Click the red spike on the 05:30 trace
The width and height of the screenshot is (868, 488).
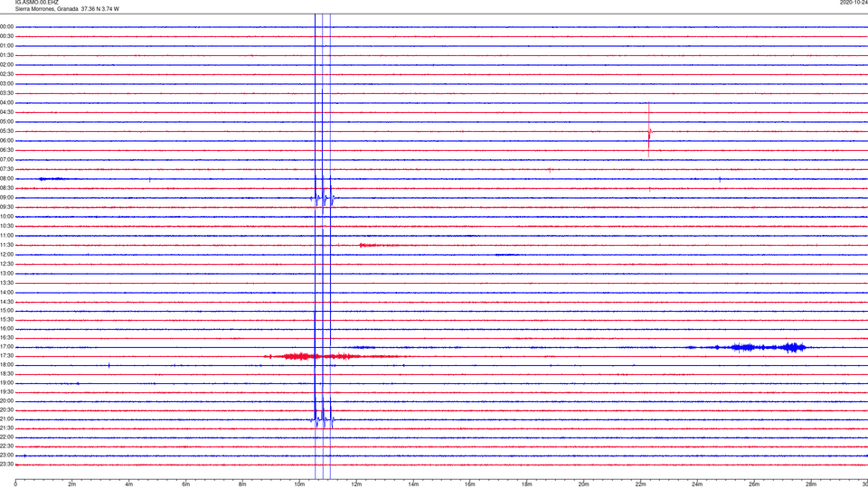click(649, 131)
